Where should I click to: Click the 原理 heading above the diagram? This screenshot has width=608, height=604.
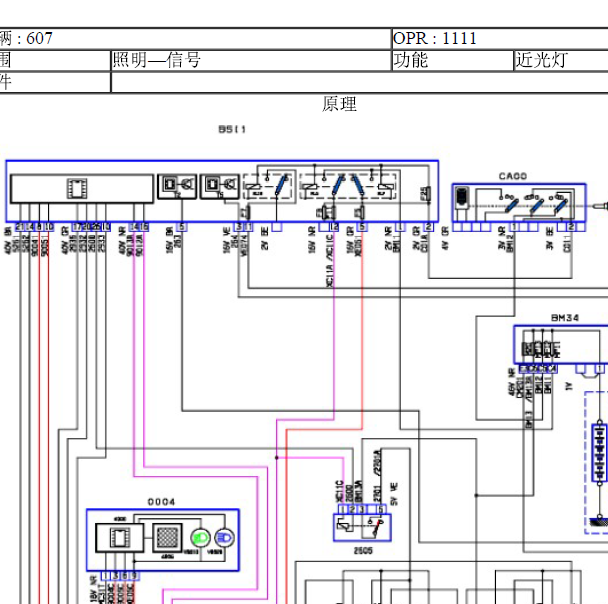339,104
